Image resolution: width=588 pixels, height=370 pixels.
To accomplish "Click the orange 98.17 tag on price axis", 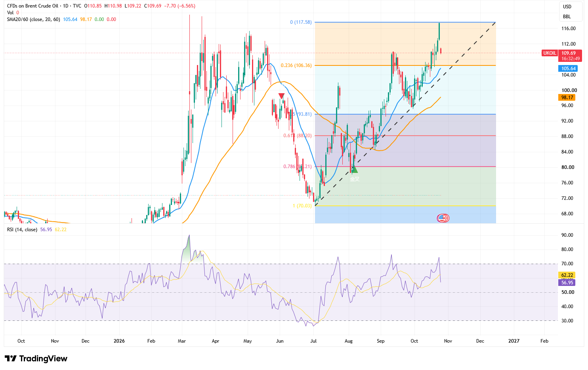I will (567, 98).
